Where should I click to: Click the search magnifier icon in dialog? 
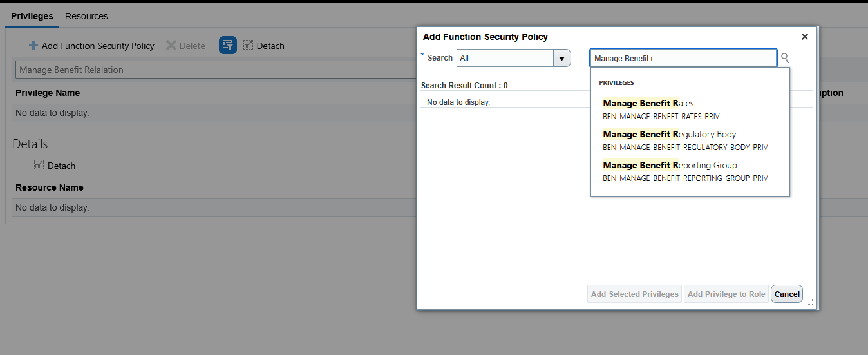[x=784, y=58]
